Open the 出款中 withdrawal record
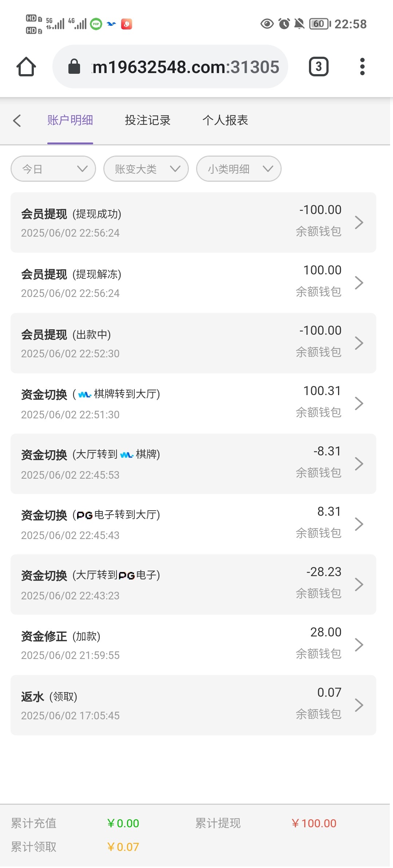 [x=182, y=343]
